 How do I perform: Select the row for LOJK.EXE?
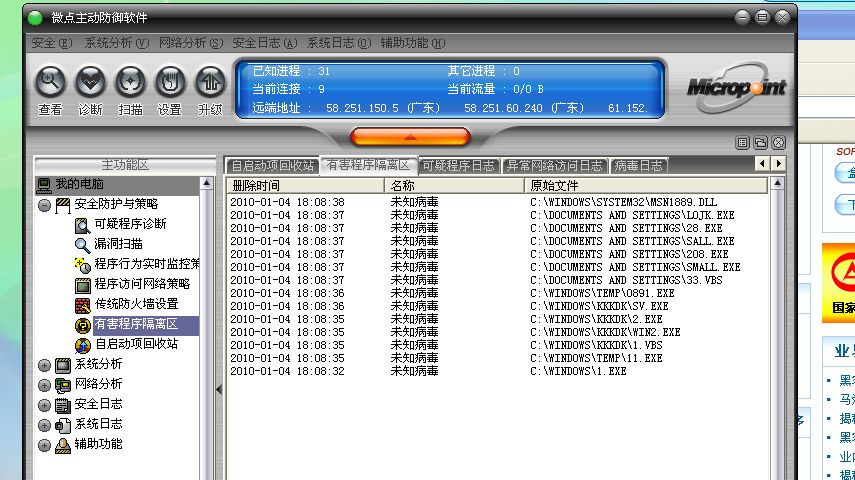[497, 215]
